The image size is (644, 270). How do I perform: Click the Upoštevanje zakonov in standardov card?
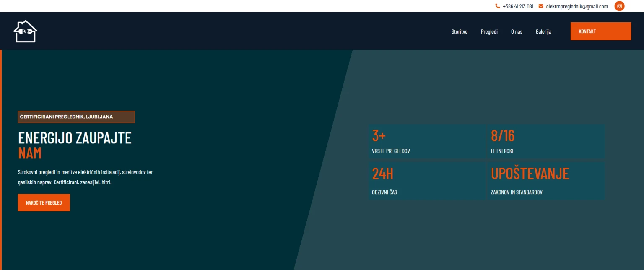(546, 181)
